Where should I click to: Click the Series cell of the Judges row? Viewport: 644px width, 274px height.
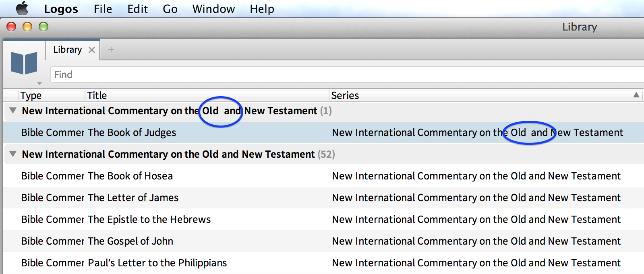pos(477,132)
